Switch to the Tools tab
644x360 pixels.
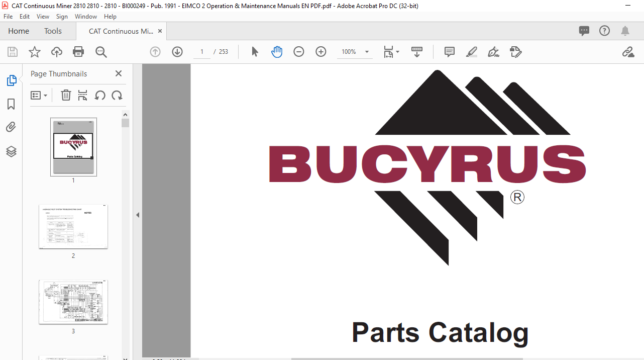53,31
